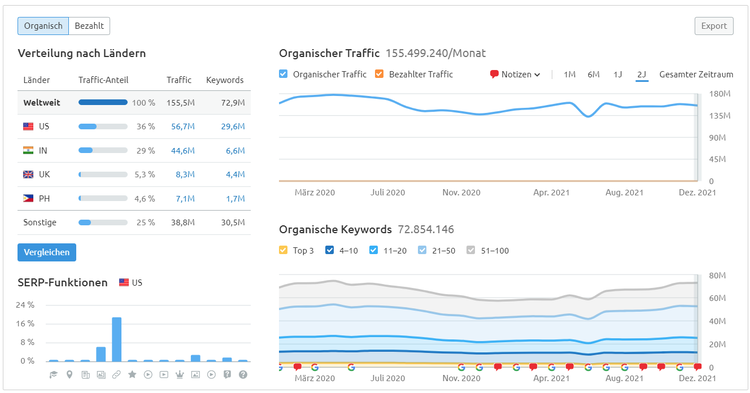Click the Weltweit row label
Image resolution: width=750 pixels, height=393 pixels.
tap(42, 103)
